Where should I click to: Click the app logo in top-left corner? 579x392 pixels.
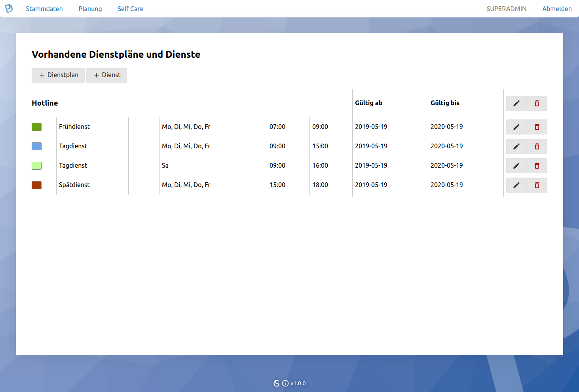point(9,8)
